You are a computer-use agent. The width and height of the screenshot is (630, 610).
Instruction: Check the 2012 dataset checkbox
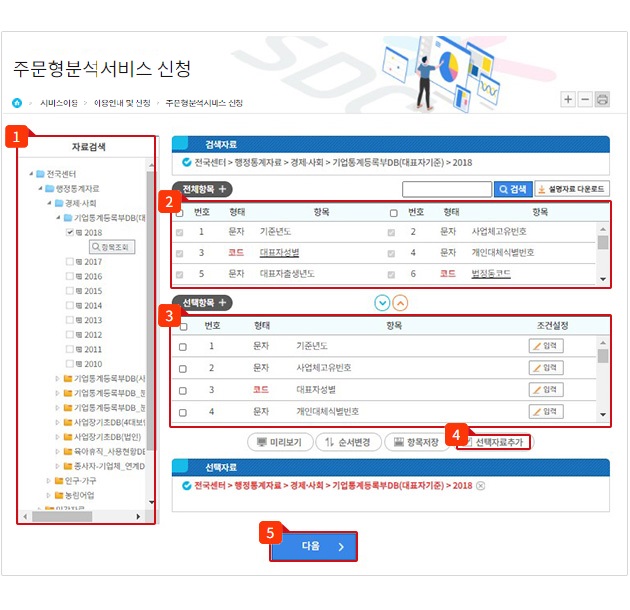(70, 334)
